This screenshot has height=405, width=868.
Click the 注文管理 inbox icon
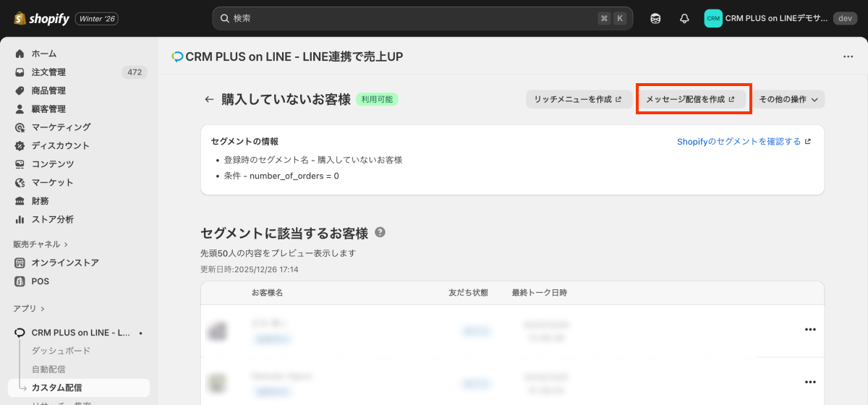(20, 72)
